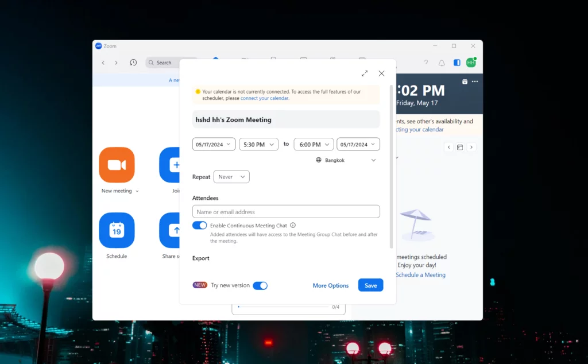Viewport: 588px width, 364px height.
Task: Click the history clock icon
Action: click(x=133, y=63)
